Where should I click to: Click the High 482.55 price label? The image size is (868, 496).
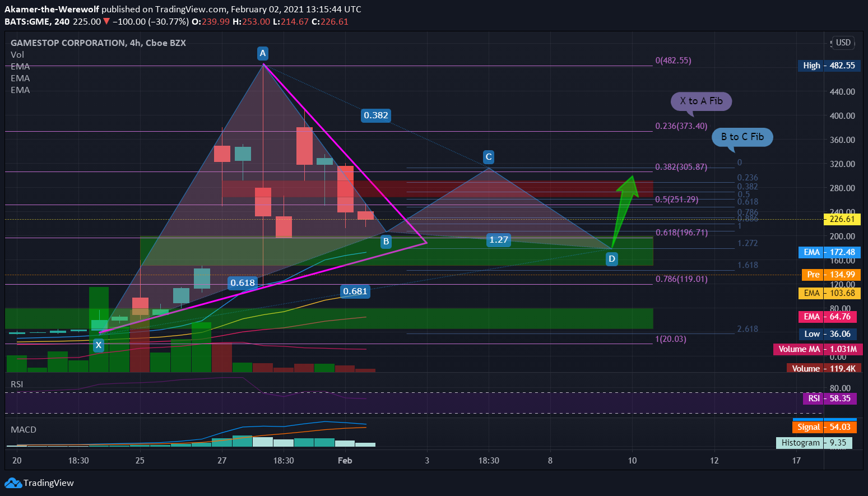[829, 66]
